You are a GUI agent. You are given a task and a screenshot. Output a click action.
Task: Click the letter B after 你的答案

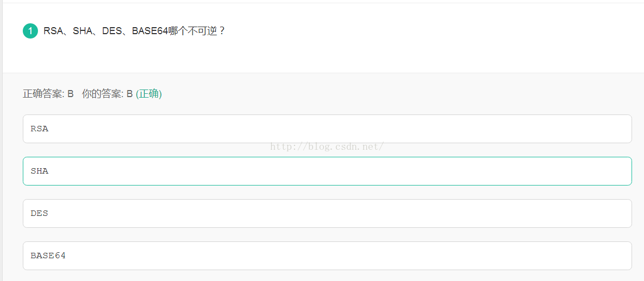130,94
